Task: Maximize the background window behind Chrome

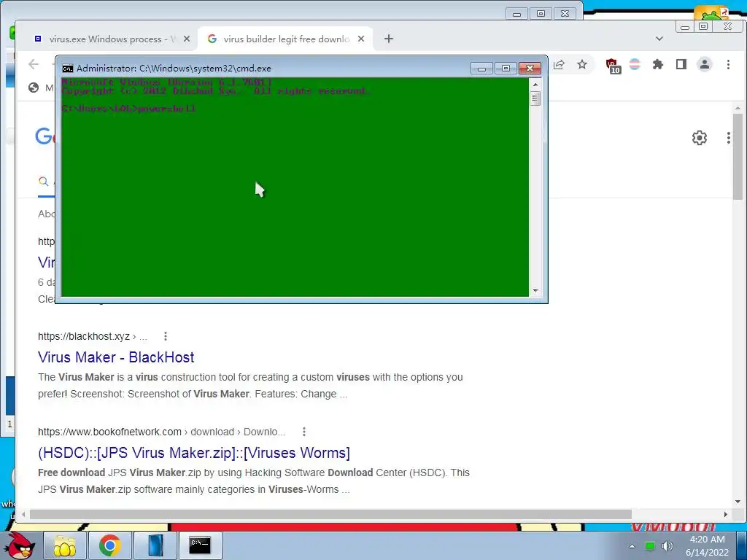Action: point(541,14)
